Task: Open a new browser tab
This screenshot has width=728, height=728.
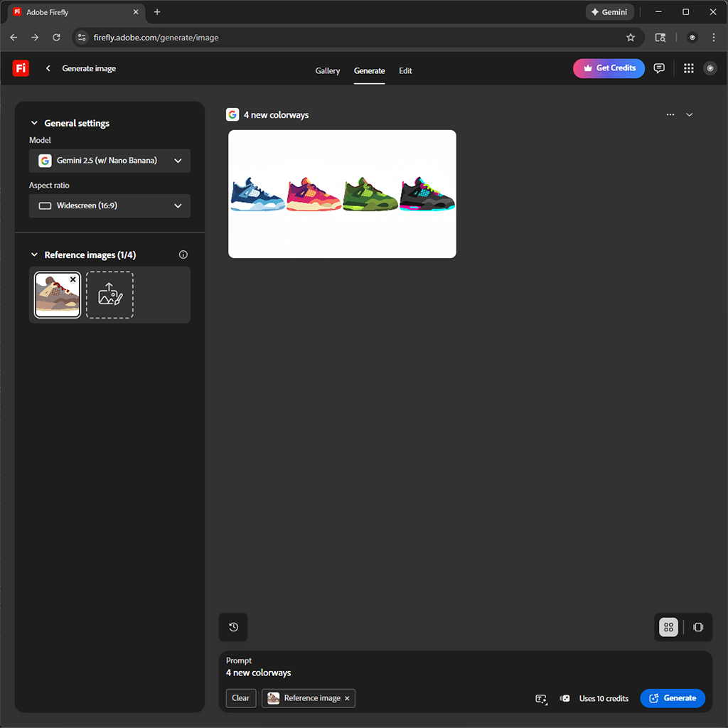Action: tap(157, 12)
